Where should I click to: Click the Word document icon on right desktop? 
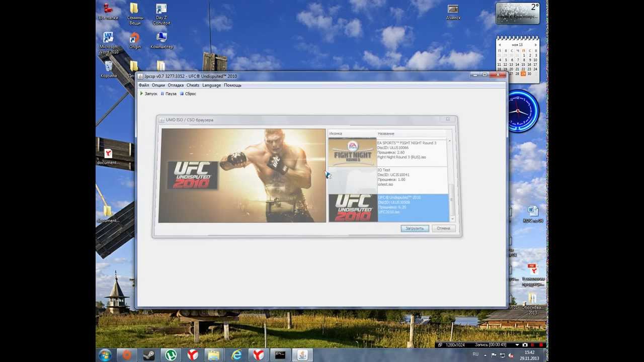coord(532,214)
